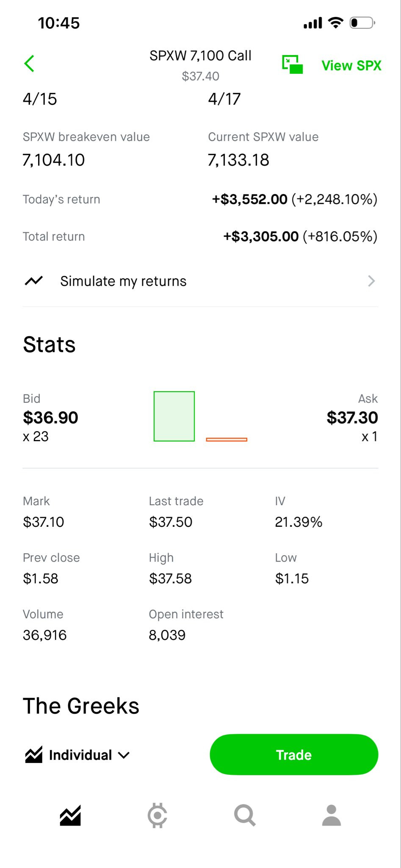
Task: Select the Simulate my returns row
Action: point(200,281)
